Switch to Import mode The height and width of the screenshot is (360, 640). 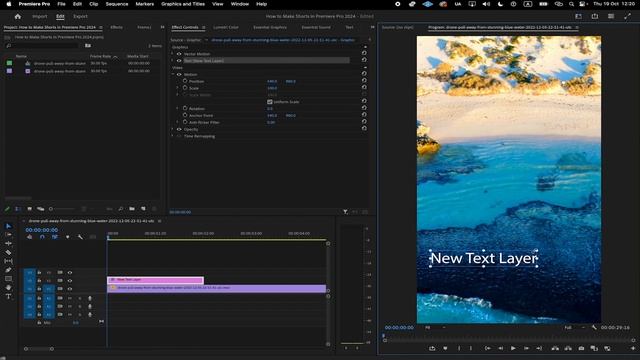coord(40,16)
